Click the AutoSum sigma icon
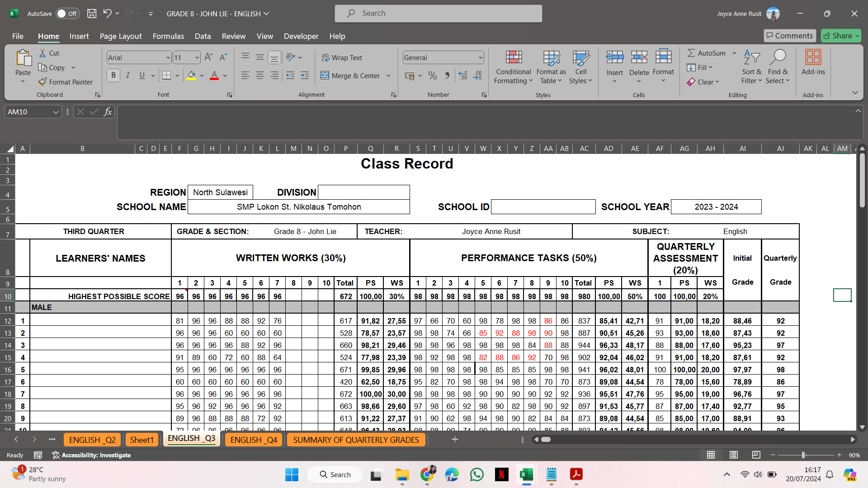This screenshot has height=488, width=868. point(691,53)
